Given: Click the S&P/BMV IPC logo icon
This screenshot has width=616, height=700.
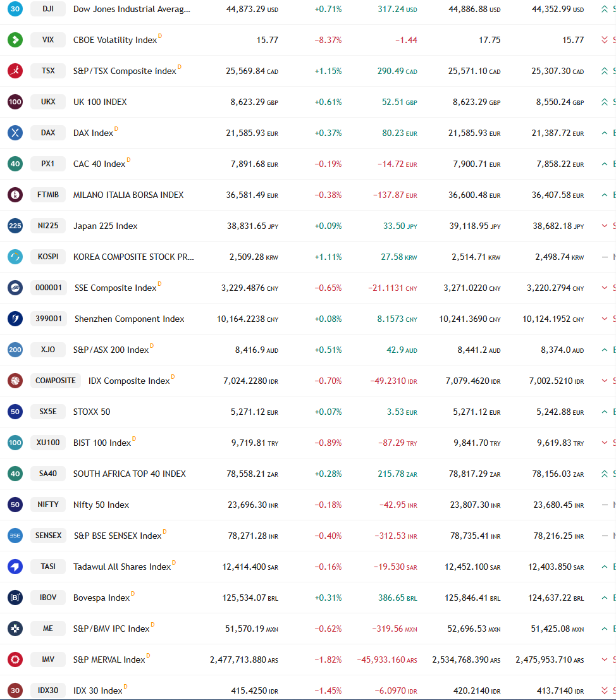Looking at the screenshot, I should (15, 629).
